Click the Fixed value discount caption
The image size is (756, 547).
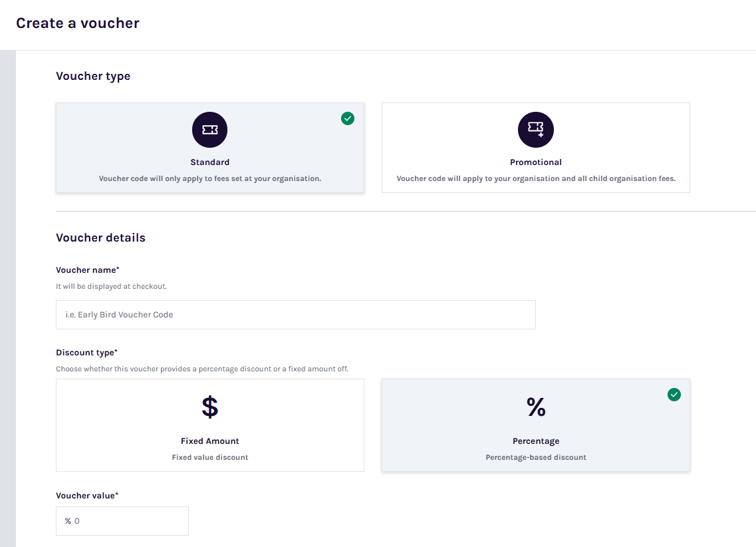tap(209, 457)
